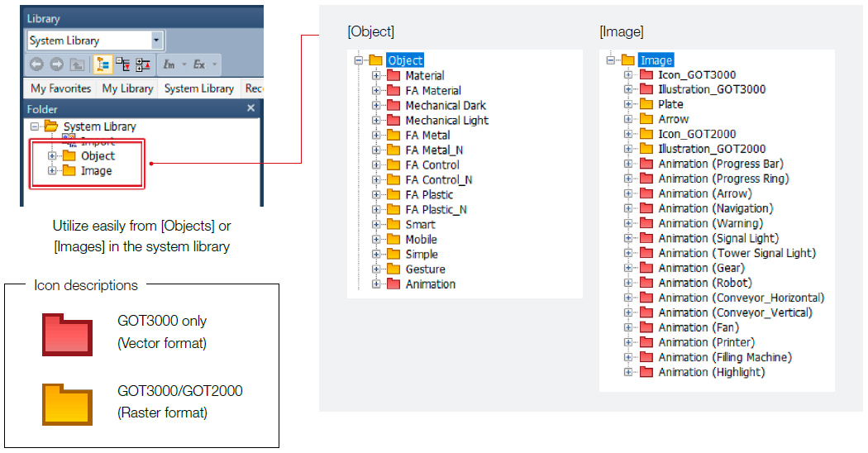
Task: Expand the Image folder in Folder pane
Action: (x=54, y=171)
